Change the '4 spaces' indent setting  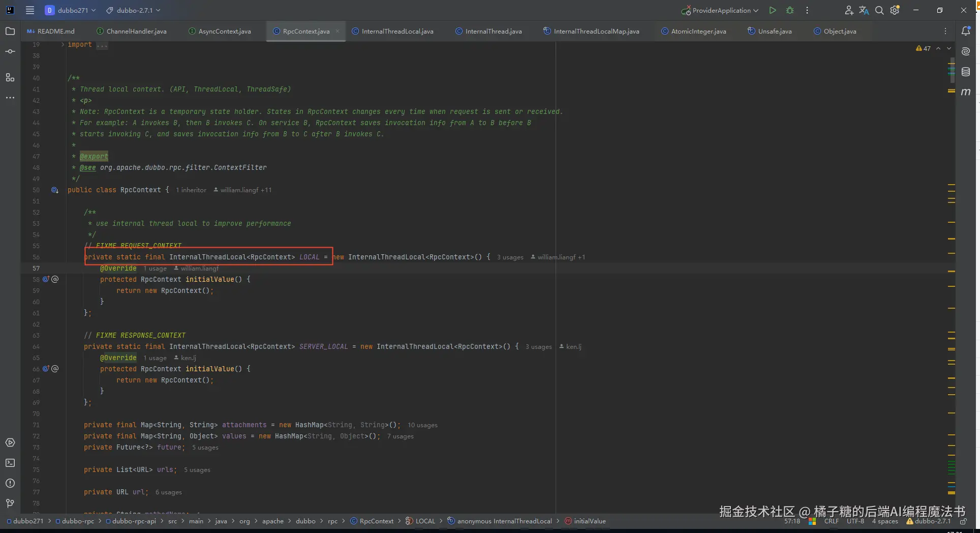(x=885, y=521)
